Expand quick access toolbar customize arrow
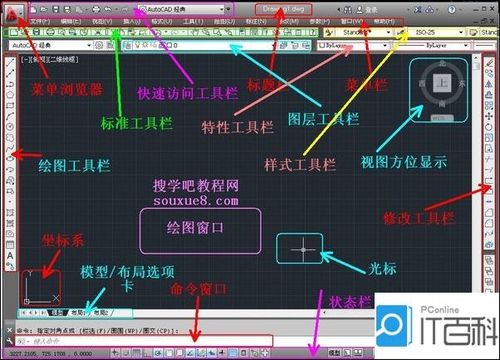Image resolution: width=500 pixels, height=360 pixels. tap(228, 9)
